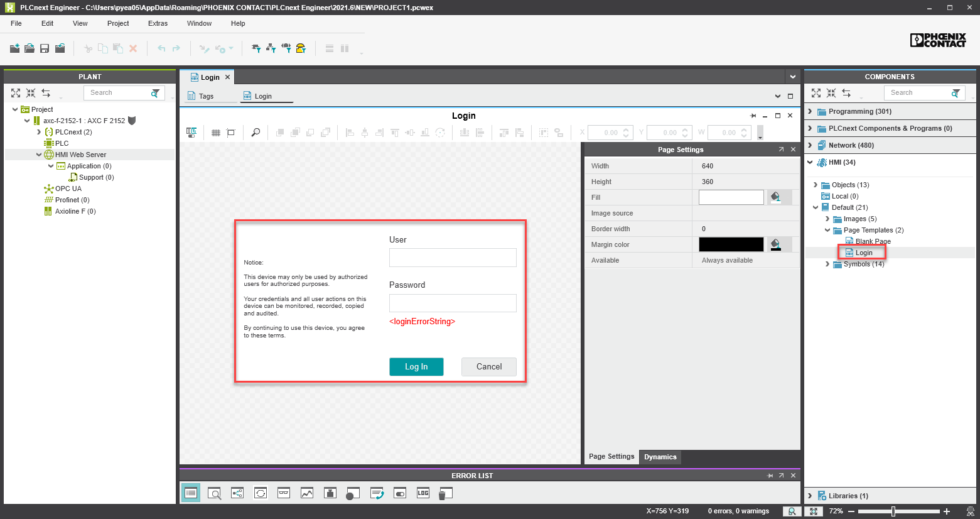Open the search results window icon in the bottom bar

pos(214,493)
